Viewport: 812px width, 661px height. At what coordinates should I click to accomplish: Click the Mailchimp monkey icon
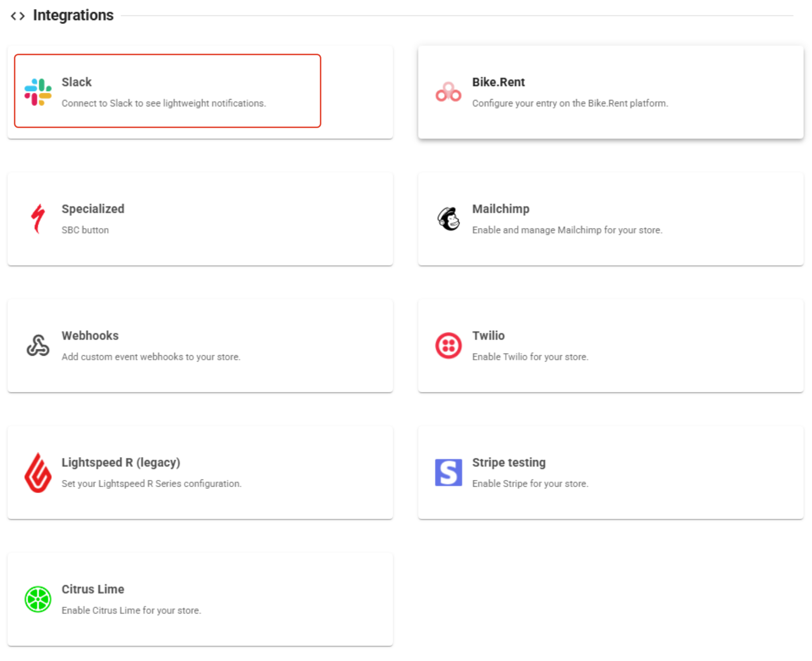(x=448, y=219)
